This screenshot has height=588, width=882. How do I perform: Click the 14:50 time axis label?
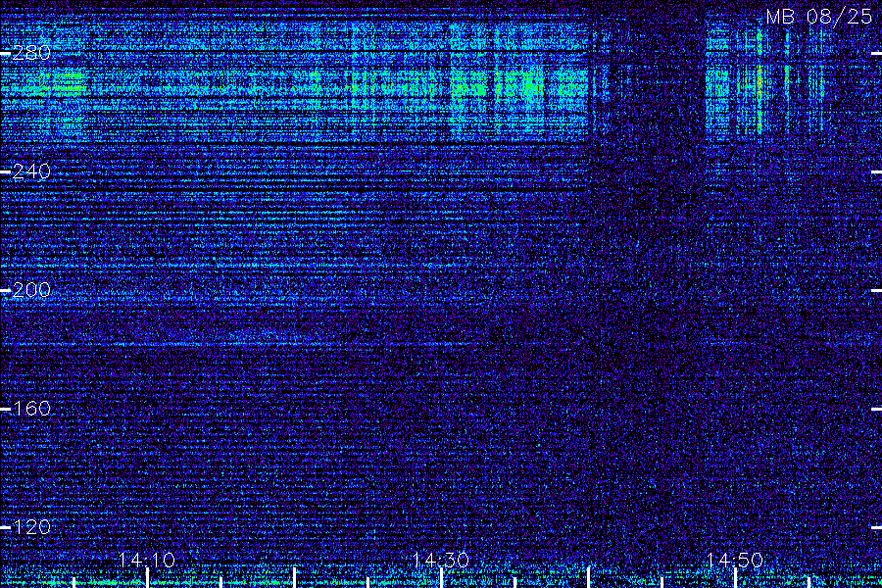[735, 560]
